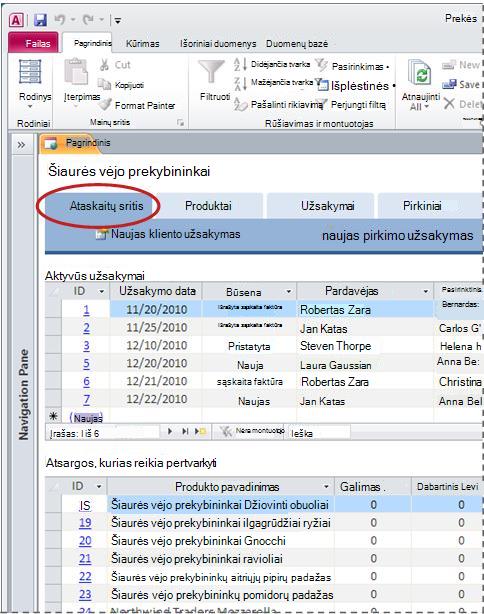Open the Pardavėjas column dropdown arrow

(x=426, y=291)
